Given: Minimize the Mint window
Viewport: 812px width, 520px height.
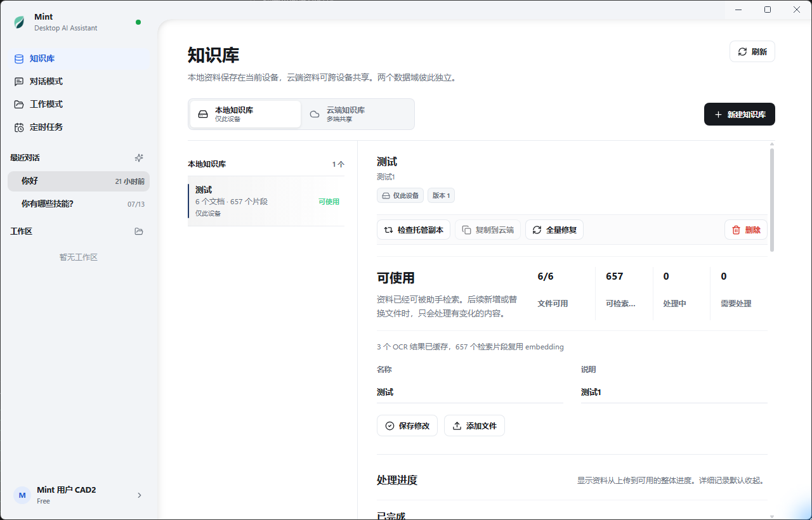Looking at the screenshot, I should [x=738, y=10].
